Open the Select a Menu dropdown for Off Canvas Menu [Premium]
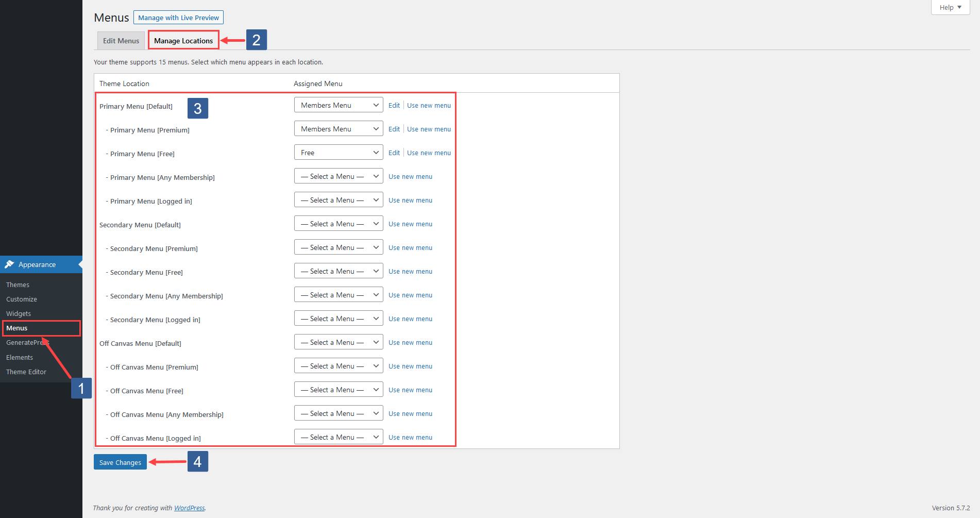Screen dimensions: 980x518 click(x=338, y=365)
